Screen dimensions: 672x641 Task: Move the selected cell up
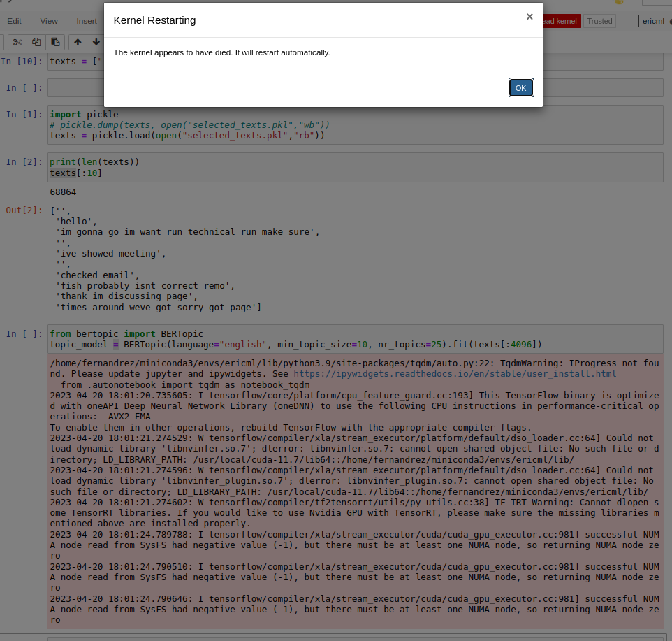tap(77, 42)
